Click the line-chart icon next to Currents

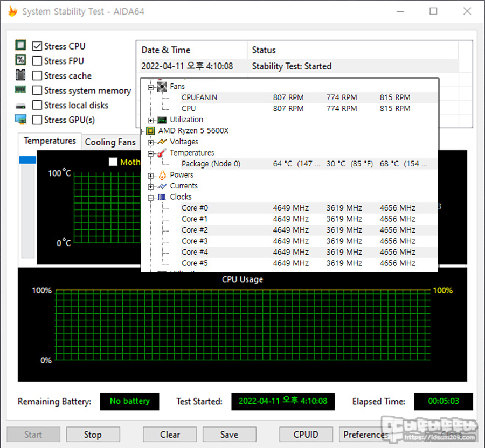[x=162, y=186]
